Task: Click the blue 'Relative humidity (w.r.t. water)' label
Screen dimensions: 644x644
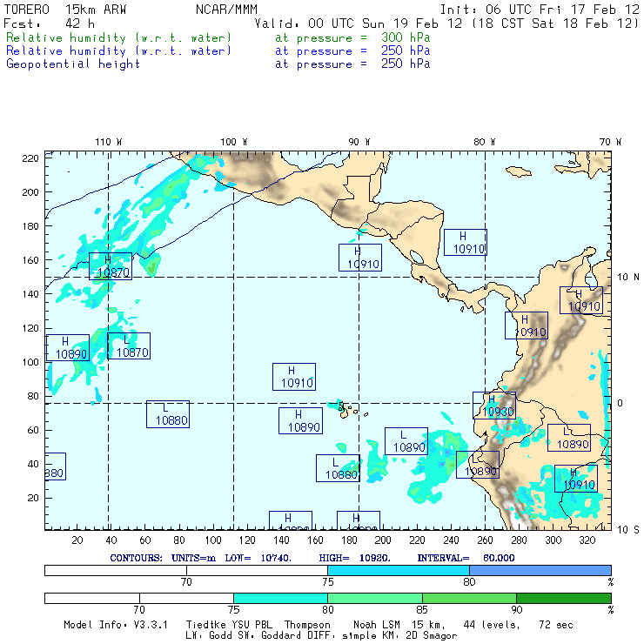Action: (118, 51)
